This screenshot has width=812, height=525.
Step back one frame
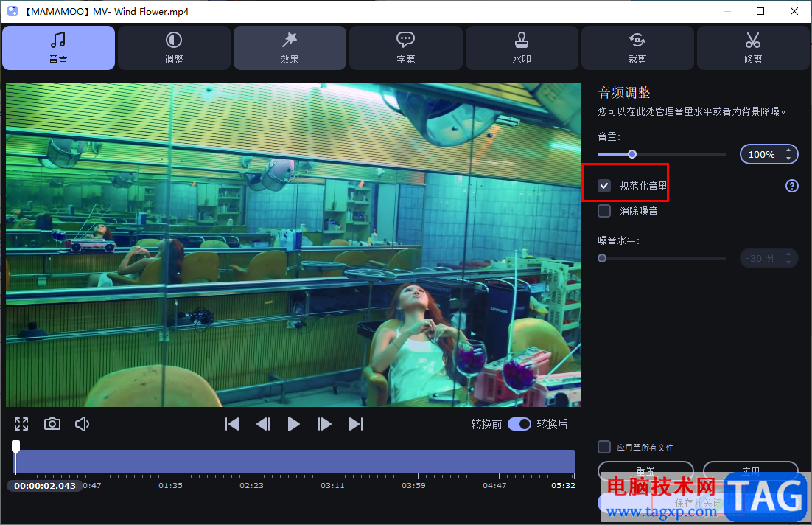click(263, 424)
